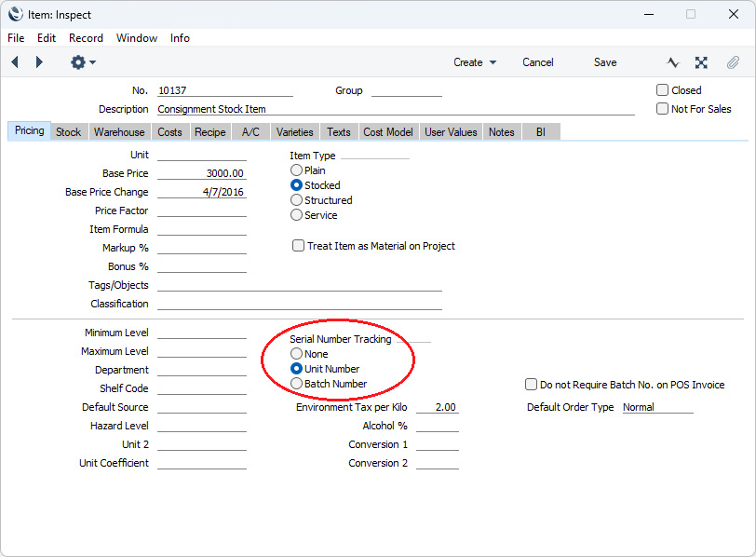Select Stocked item type
The height and width of the screenshot is (557, 756).
(x=296, y=185)
